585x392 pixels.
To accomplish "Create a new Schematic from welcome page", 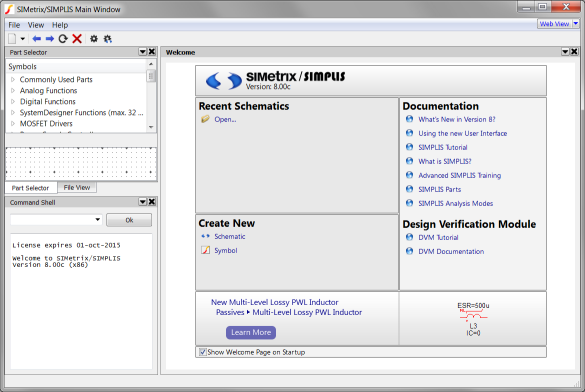I will pyautogui.click(x=229, y=236).
